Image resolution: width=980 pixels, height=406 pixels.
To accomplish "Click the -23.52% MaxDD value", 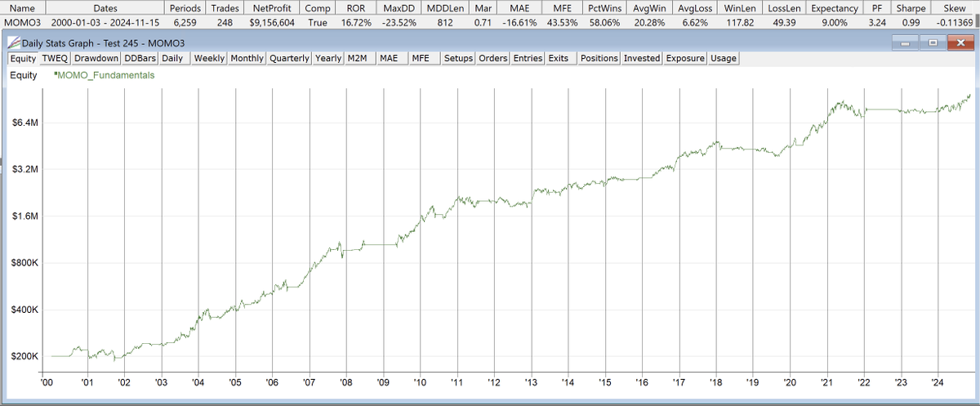I will tap(399, 22).
